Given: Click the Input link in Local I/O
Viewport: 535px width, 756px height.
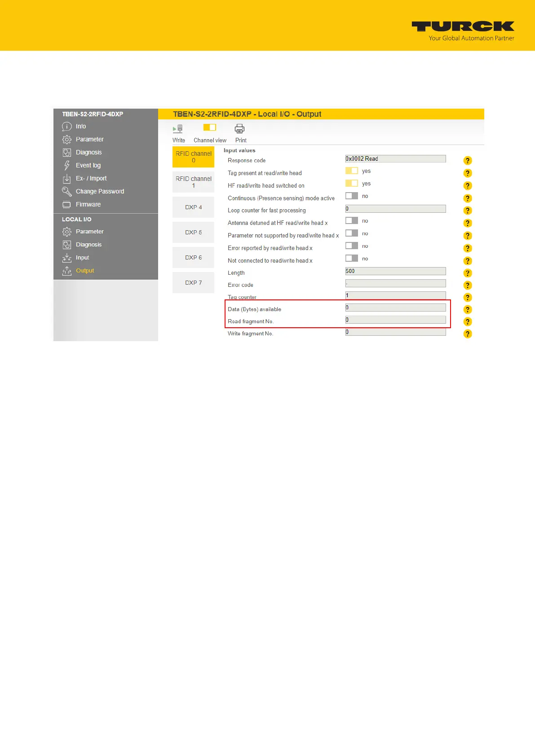Looking at the screenshot, I should tap(82, 258).
